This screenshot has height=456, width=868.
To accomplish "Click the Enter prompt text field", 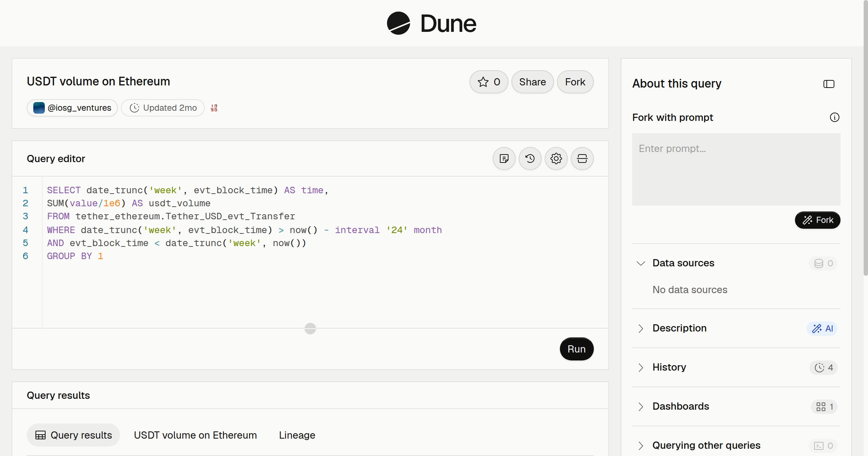I will tap(736, 169).
